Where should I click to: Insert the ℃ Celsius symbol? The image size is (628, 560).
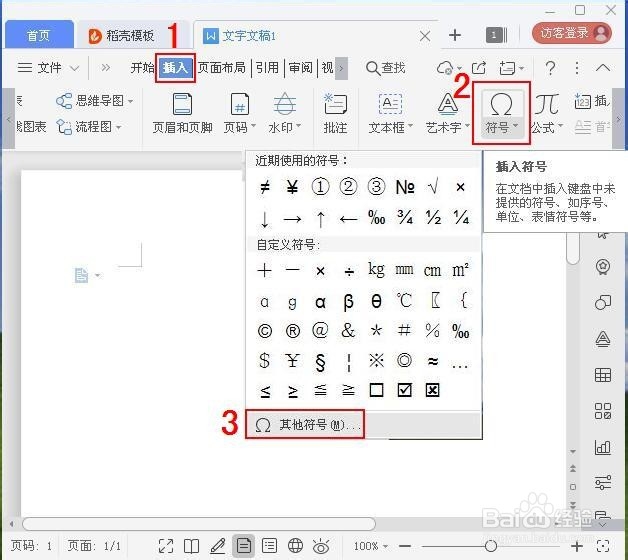pos(404,300)
